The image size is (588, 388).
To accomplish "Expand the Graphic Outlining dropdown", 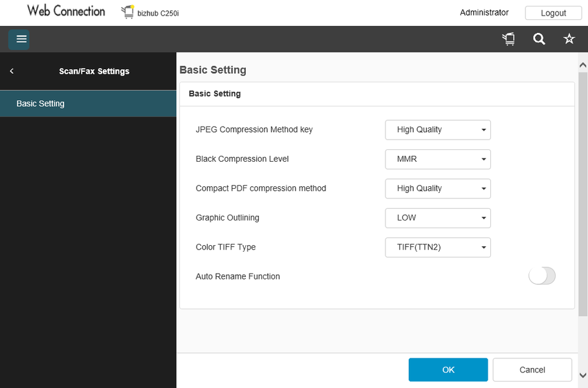I will pos(438,218).
